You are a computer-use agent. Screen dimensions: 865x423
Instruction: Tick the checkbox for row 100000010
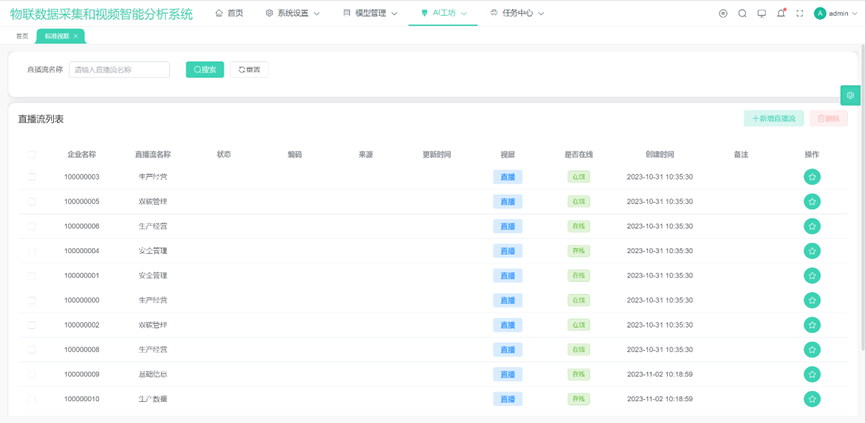pos(31,399)
